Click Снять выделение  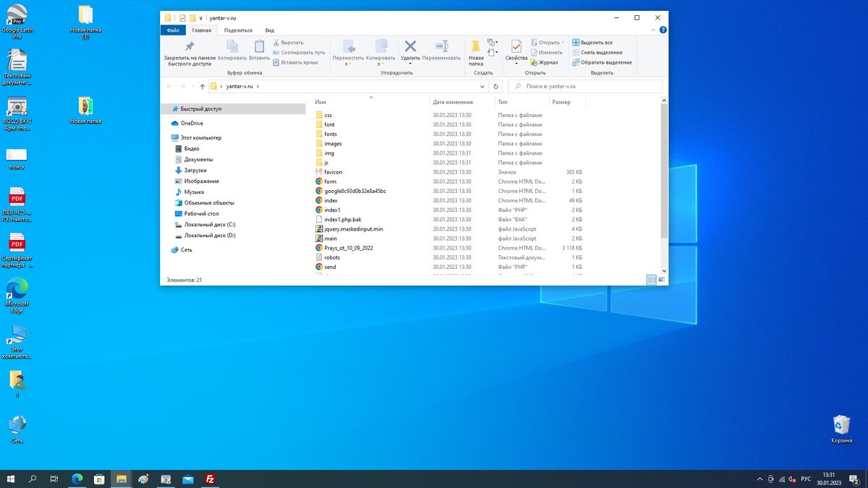tap(597, 52)
